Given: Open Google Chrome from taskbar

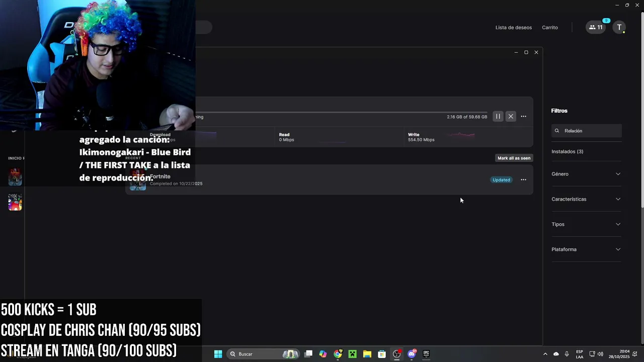Looking at the screenshot, I should tap(338, 354).
